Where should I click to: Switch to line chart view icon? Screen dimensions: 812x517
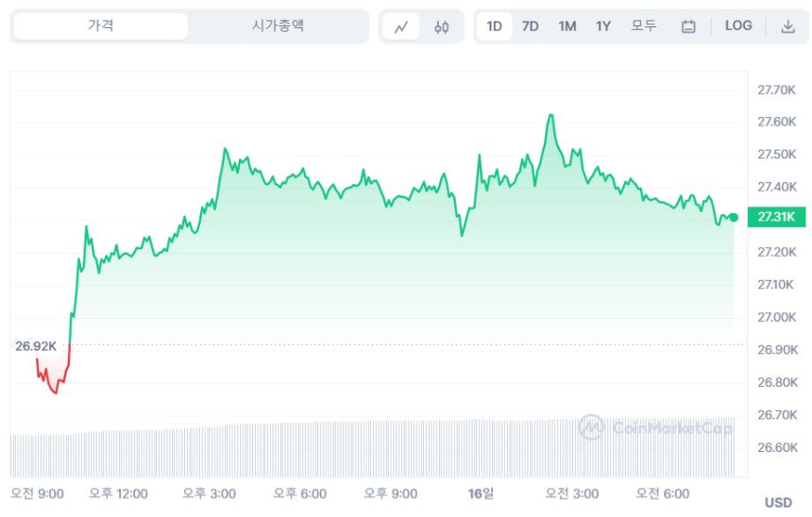[401, 26]
